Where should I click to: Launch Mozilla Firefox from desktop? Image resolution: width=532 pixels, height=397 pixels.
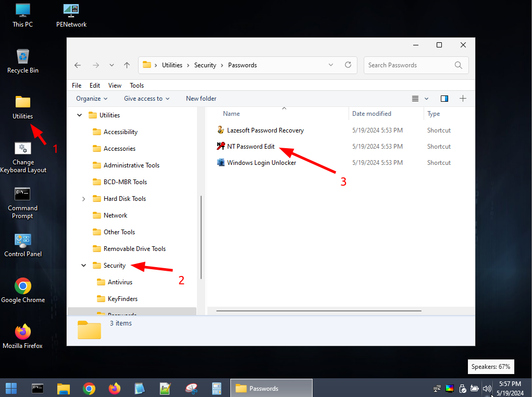click(x=23, y=336)
